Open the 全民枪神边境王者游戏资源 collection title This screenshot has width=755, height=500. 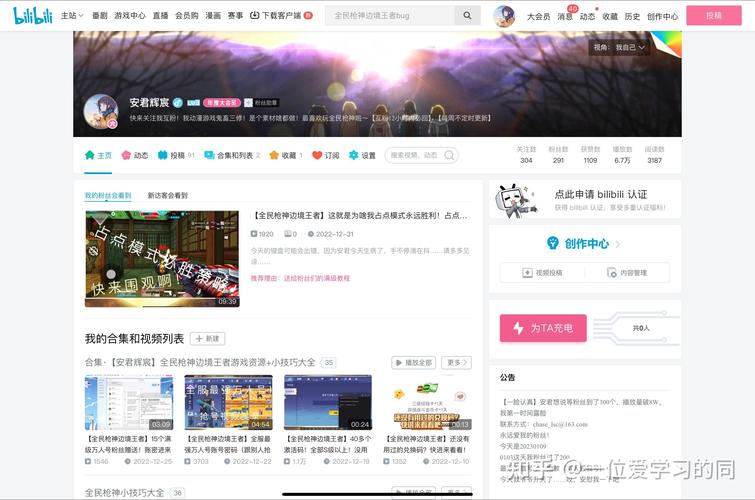tap(200, 362)
